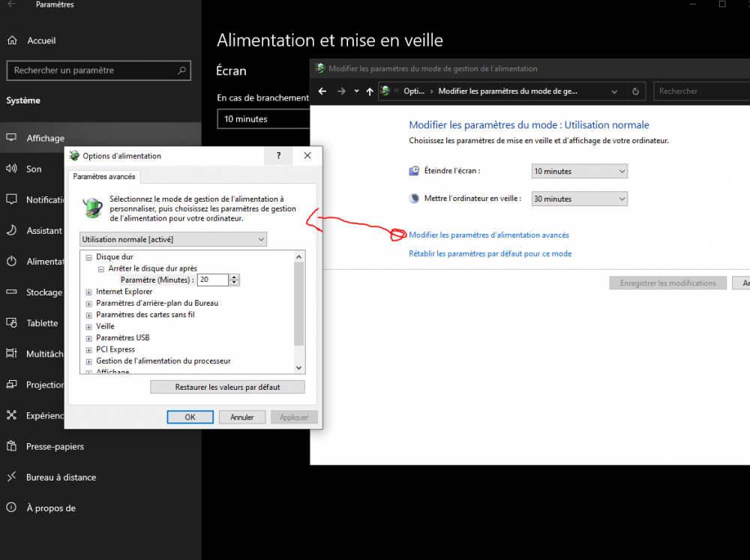750x560 pixels.
Task: Open the Mettre l'ordinateur en veille dropdown
Action: (579, 199)
